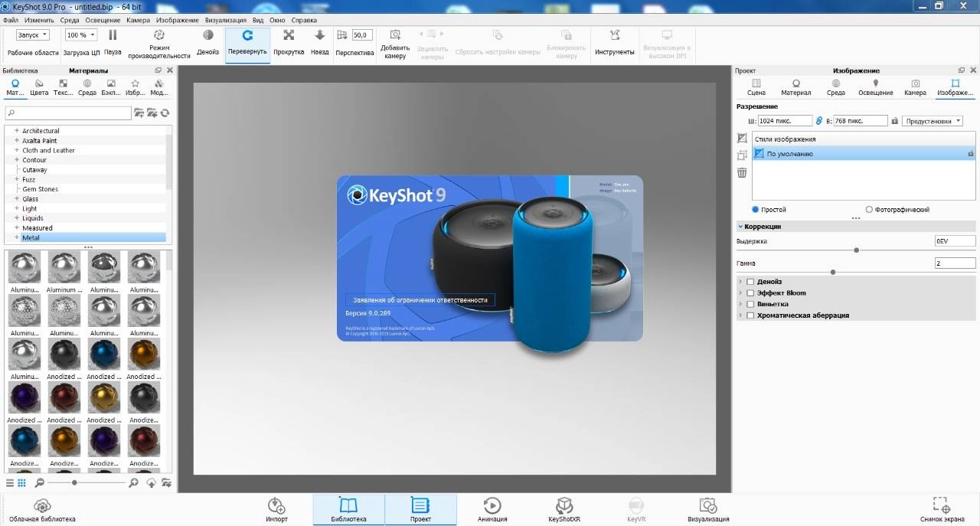Enable the Виньетка checkbox
This screenshot has width=980, height=526.
click(750, 304)
